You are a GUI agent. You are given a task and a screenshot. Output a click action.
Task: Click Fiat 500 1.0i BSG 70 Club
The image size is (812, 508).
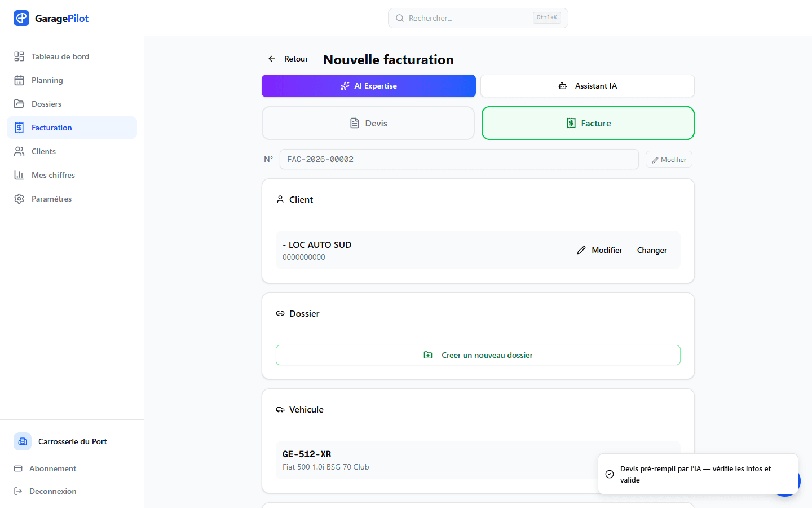tap(326, 467)
